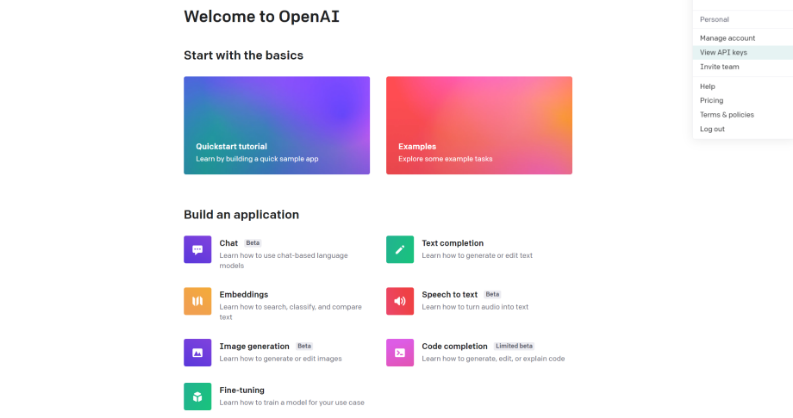Image resolution: width=793 pixels, height=418 pixels.
Task: Open the Code completion title link
Action: pos(455,346)
